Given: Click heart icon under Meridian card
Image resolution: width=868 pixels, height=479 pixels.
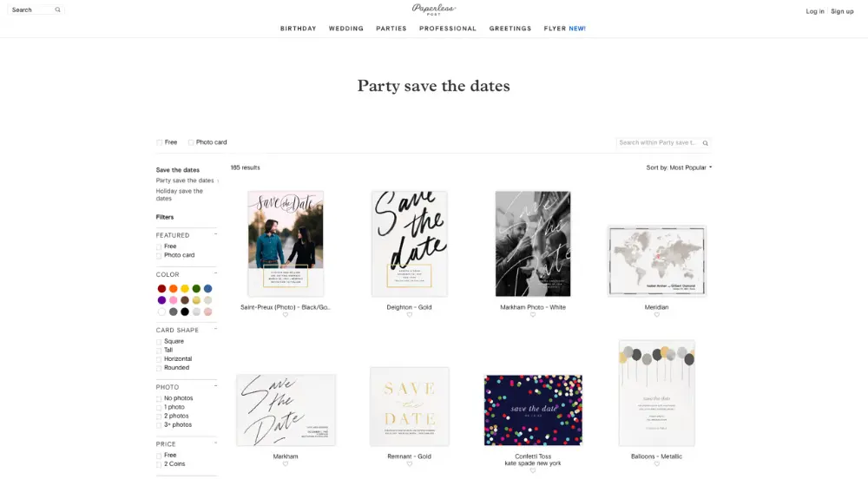Looking at the screenshot, I should [x=657, y=315].
